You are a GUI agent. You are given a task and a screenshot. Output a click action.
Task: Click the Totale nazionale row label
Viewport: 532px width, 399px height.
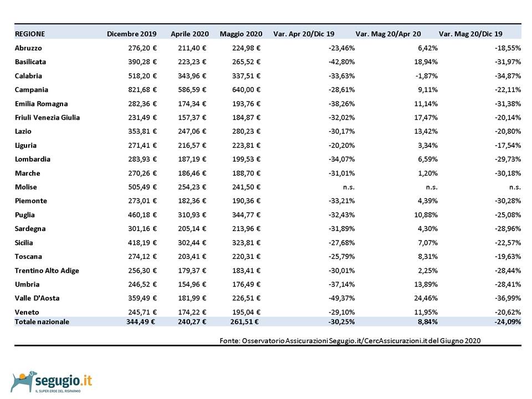pos(42,322)
